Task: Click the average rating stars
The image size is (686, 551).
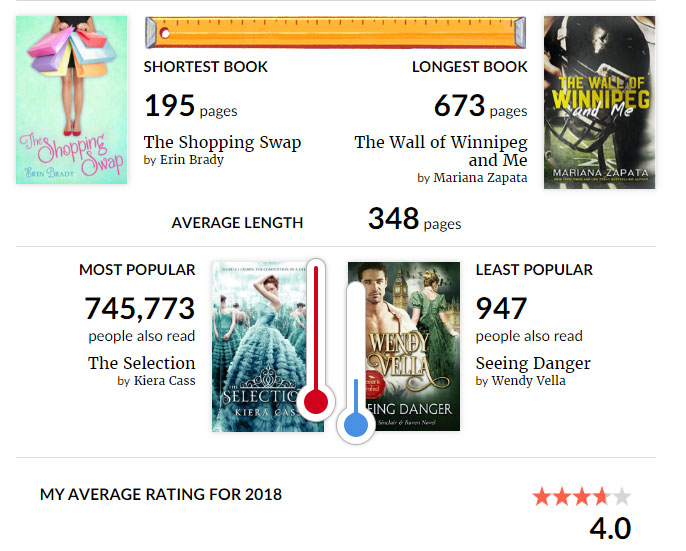Action: (581, 496)
